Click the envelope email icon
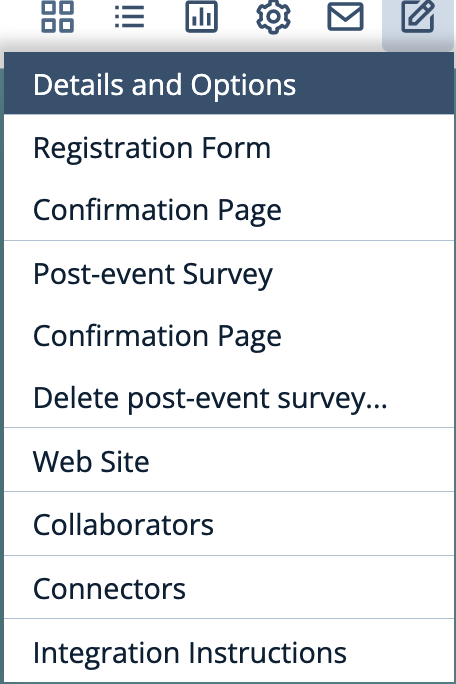Image resolution: width=456 pixels, height=684 pixels. tap(345, 17)
